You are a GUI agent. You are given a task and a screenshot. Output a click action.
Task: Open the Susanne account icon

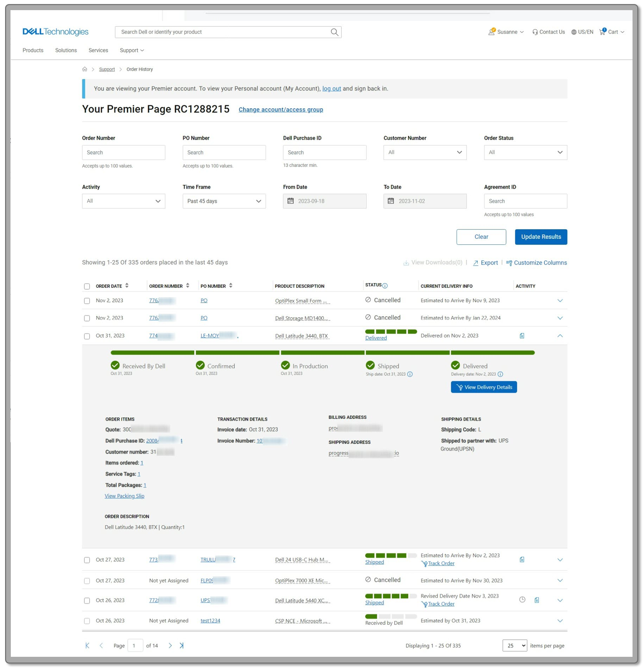492,32
